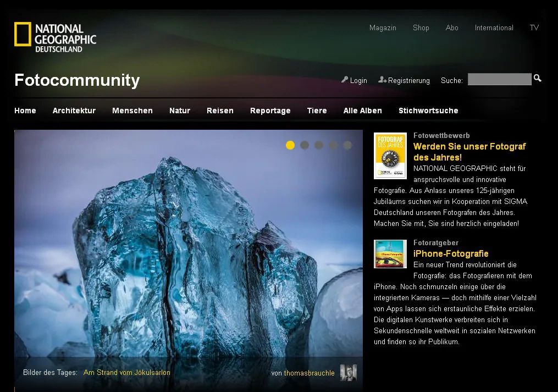Viewport: 558px width, 392px height.
Task: Switch to the Natur tab
Action: click(x=180, y=111)
